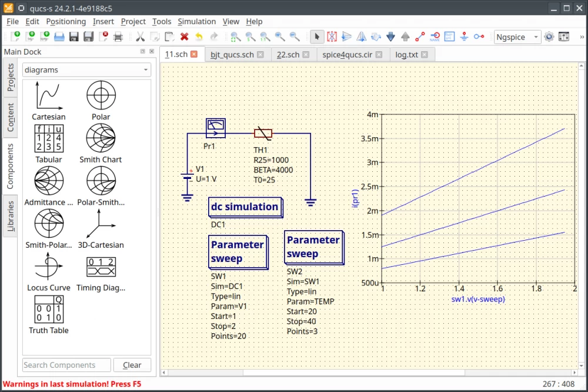The height and width of the screenshot is (392, 588).
Task: Open the diagrams category dropdown
Action: point(86,69)
